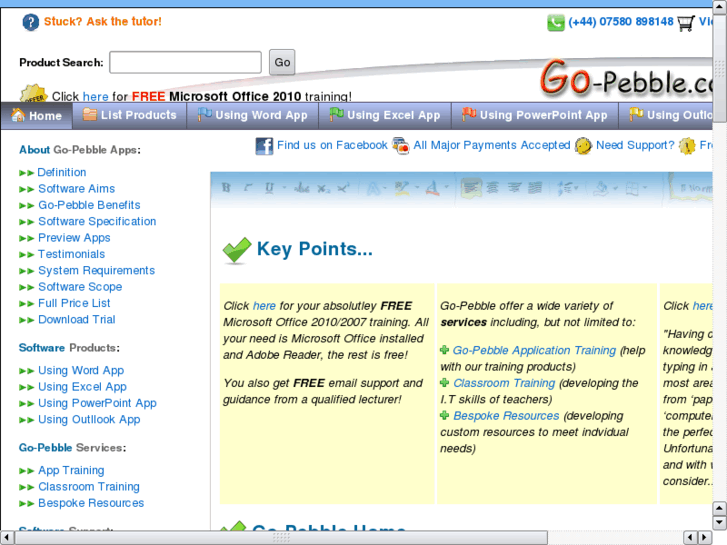Open Stuck? Ask the tutor! link
This screenshot has width=727, height=545.
[102, 21]
